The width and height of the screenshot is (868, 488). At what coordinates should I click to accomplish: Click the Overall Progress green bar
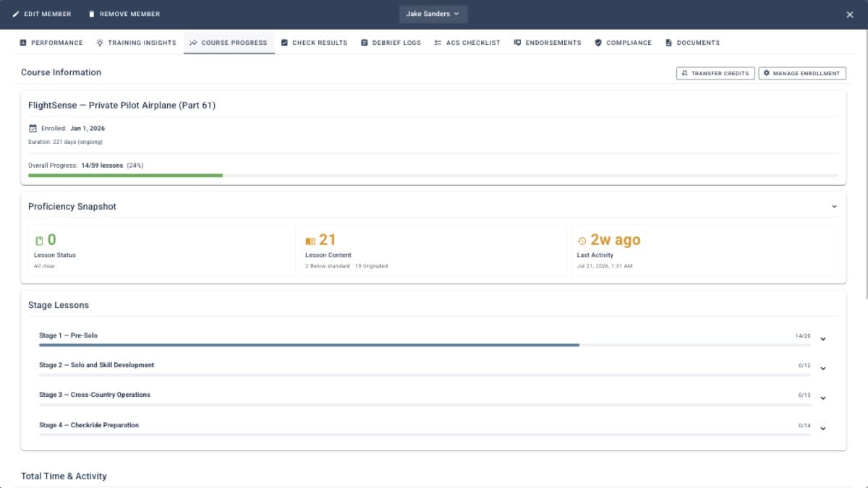(x=125, y=175)
